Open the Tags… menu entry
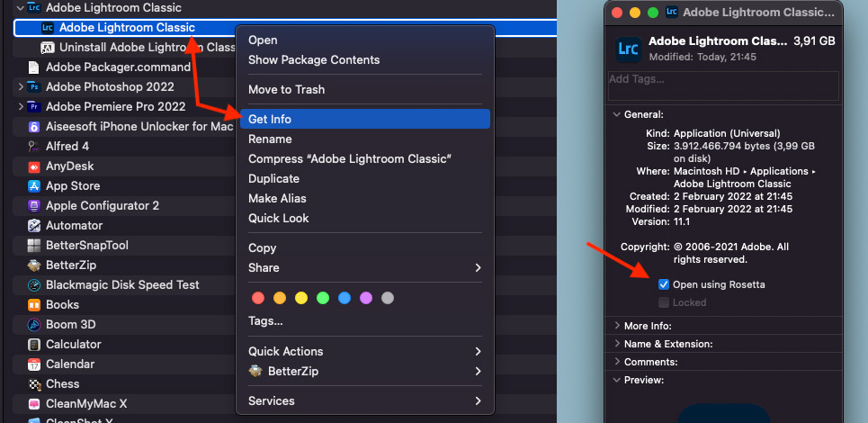Viewport: 868px width, 423px height. tap(365, 321)
